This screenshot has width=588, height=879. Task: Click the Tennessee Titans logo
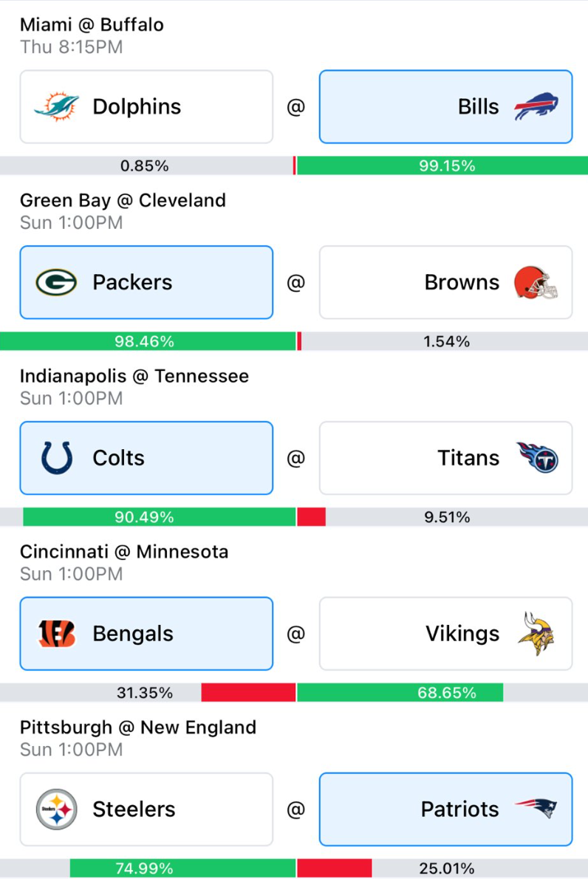click(537, 458)
